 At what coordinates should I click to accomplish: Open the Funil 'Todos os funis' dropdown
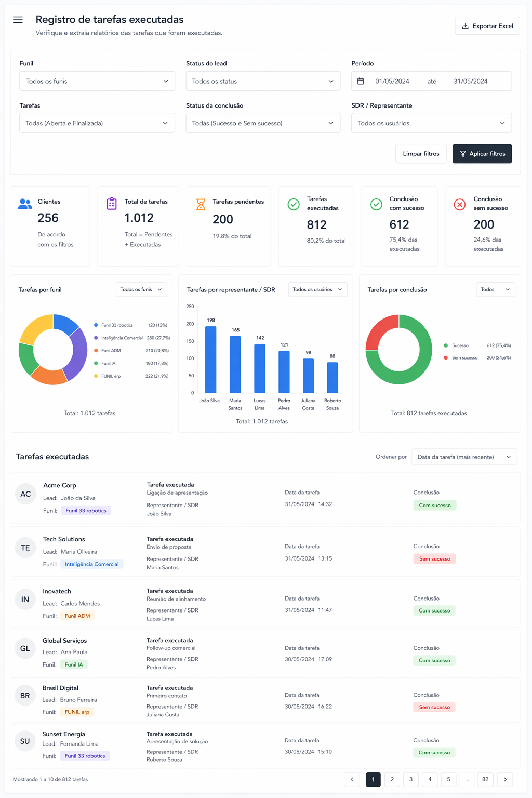point(97,81)
